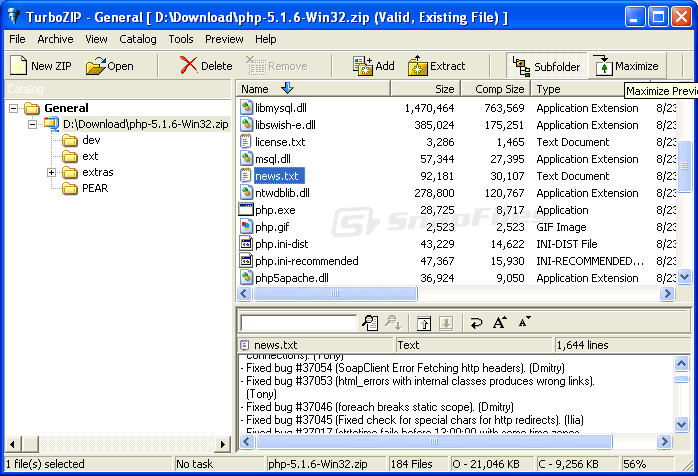Click the preview pane scroll down arrow
Viewport: 698px width, 476px height.
pos(681,424)
